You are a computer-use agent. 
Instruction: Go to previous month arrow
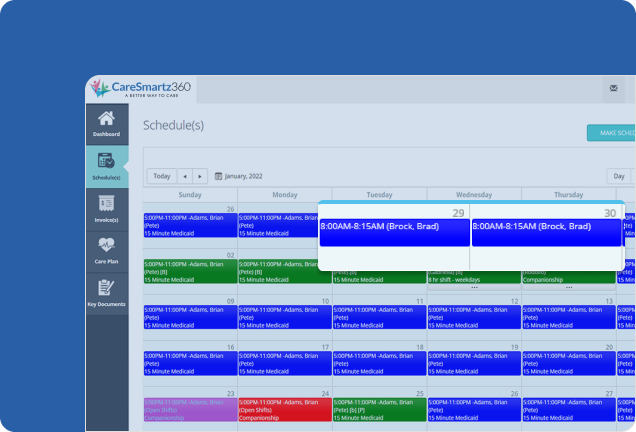pos(185,176)
